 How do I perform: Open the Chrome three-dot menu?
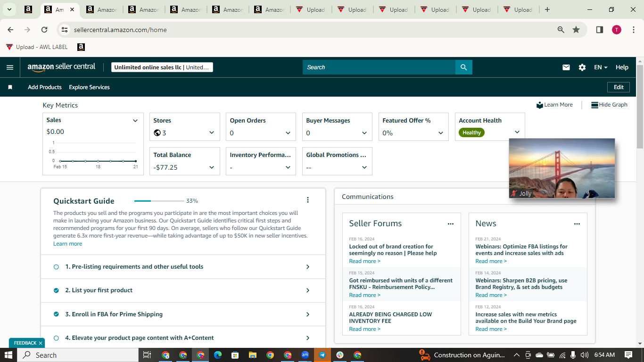pyautogui.click(x=634, y=30)
